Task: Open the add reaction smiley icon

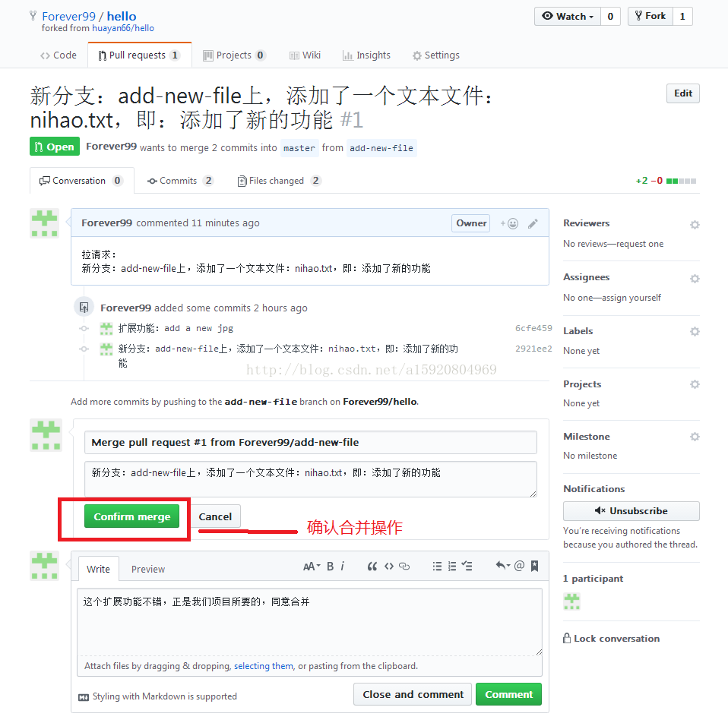Action: tap(509, 224)
